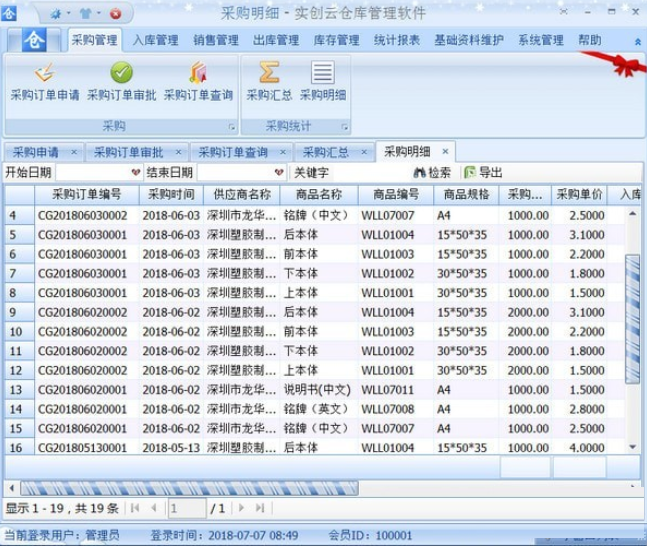This screenshot has height=546, width=647.
Task: Close the 采购申请 document tab
Action: pyautogui.click(x=74, y=152)
